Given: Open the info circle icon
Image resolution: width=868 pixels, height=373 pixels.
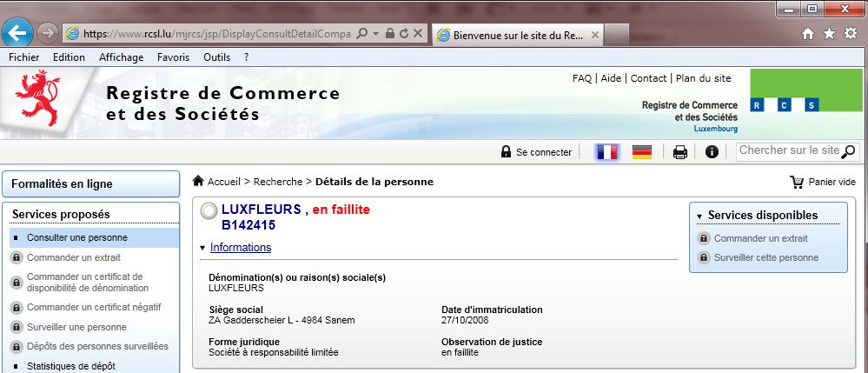Looking at the screenshot, I should point(712,152).
